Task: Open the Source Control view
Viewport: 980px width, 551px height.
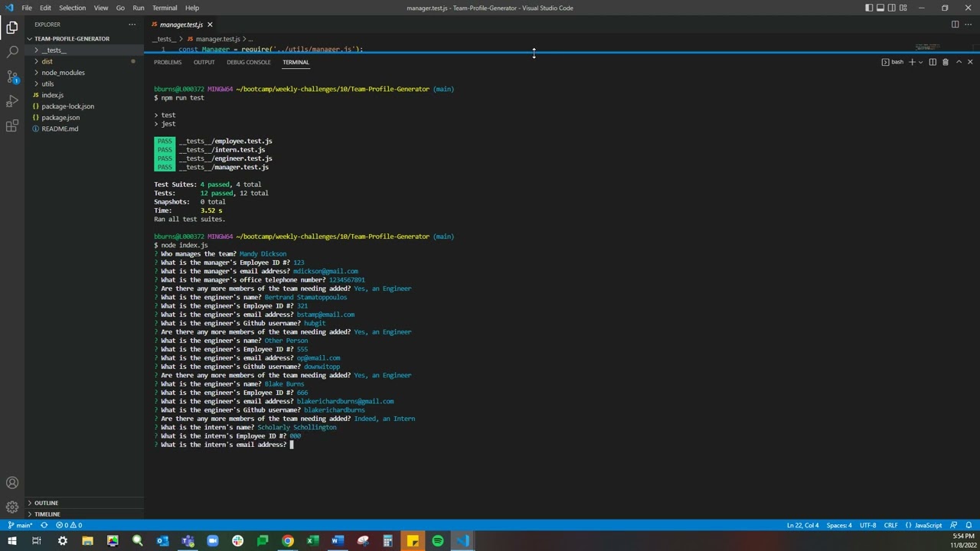Action: (x=12, y=77)
